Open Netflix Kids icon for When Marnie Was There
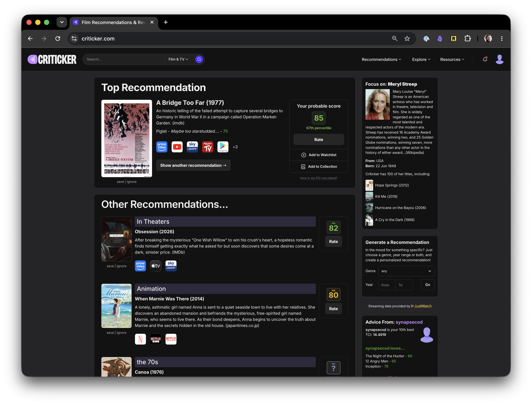 (x=156, y=339)
